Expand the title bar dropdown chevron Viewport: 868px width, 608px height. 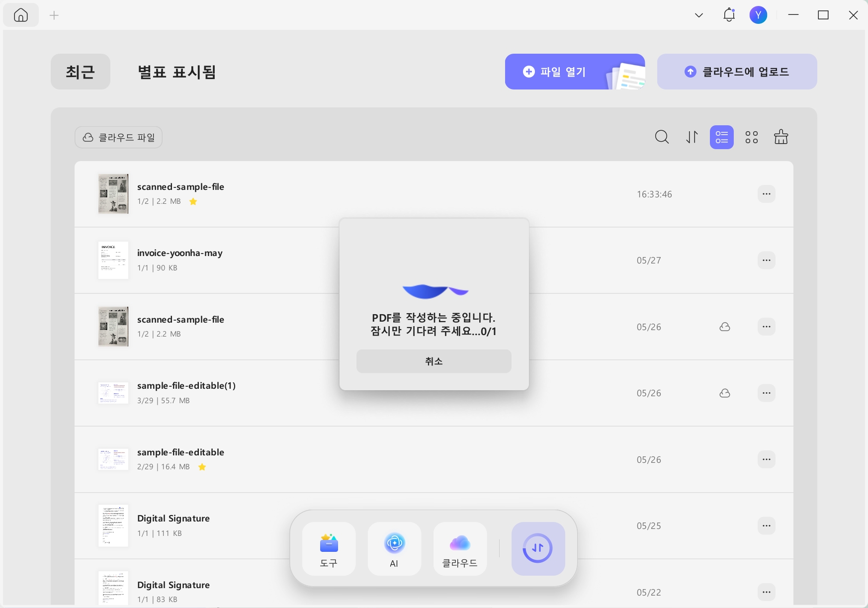point(698,15)
